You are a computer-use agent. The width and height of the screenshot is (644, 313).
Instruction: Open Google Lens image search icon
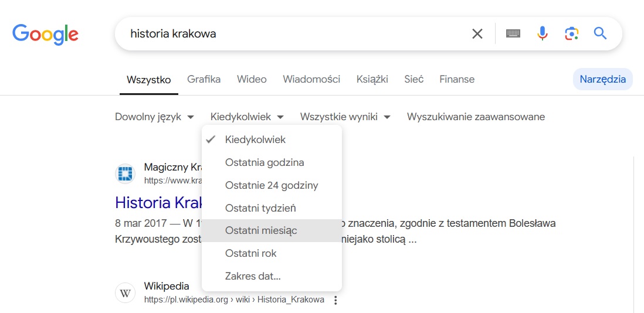[x=571, y=33]
